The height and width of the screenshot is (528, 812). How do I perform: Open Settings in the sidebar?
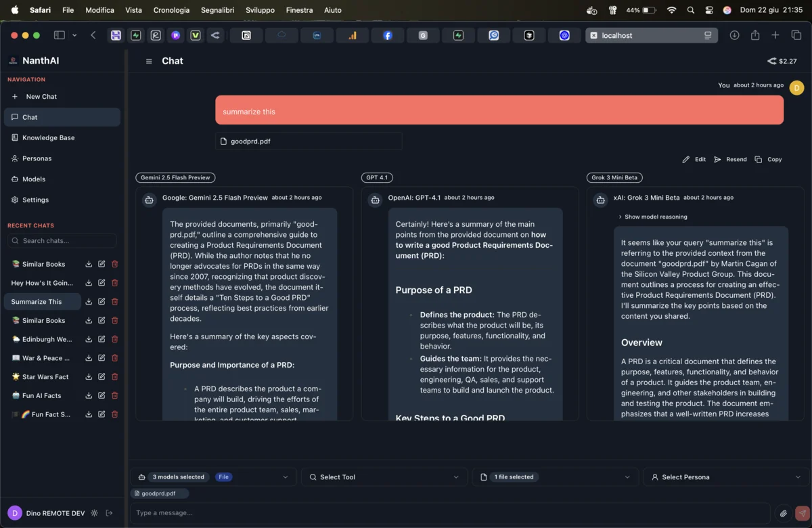pos(62,200)
